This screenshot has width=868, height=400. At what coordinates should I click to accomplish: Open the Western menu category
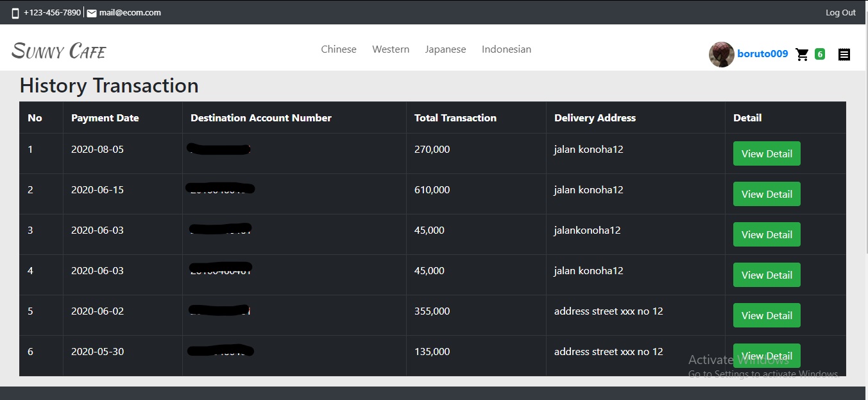[x=391, y=49]
